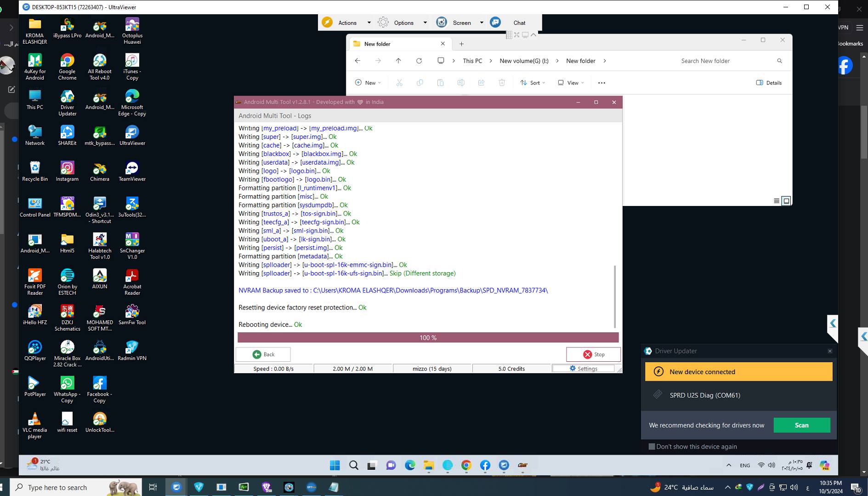The image size is (868, 496).
Task: Expand the UltraViewer Actions dropdown arrow
Action: (369, 23)
